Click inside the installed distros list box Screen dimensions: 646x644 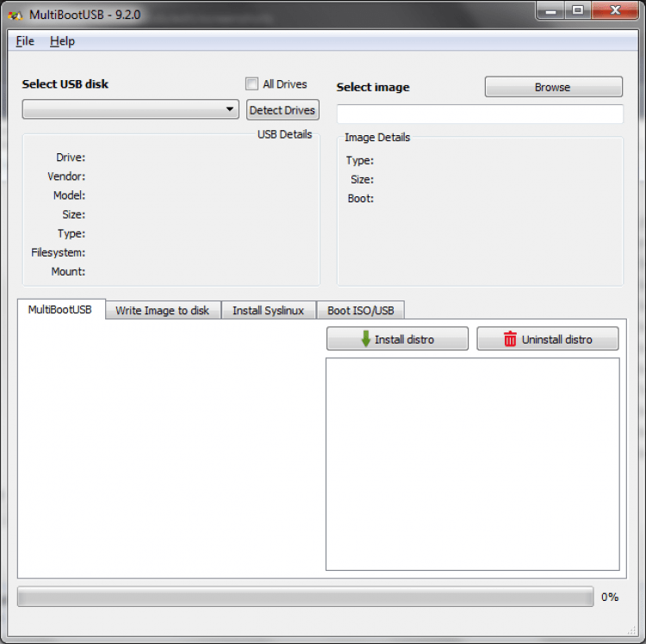click(472, 464)
